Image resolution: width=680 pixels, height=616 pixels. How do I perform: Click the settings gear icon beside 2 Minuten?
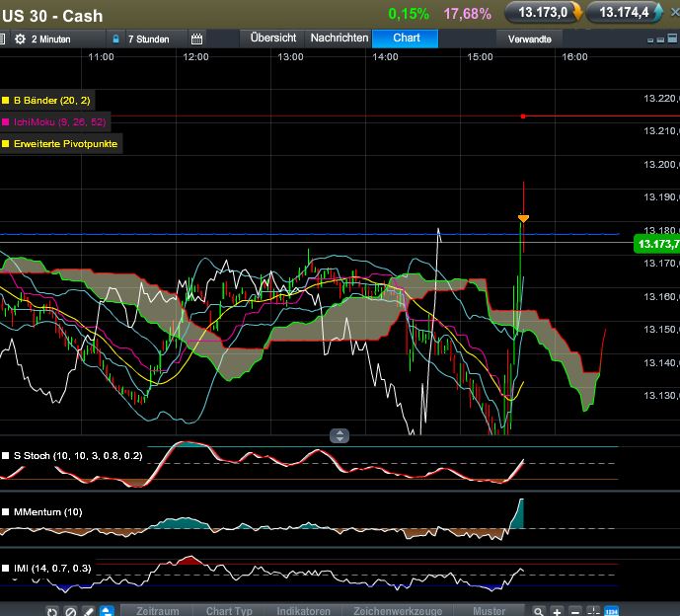(x=20, y=39)
